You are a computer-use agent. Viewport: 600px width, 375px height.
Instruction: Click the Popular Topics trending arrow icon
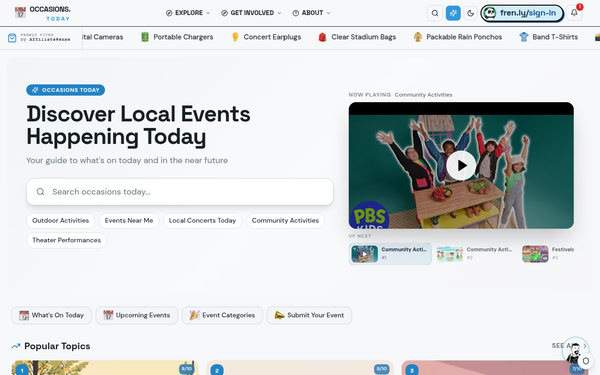coord(16,346)
